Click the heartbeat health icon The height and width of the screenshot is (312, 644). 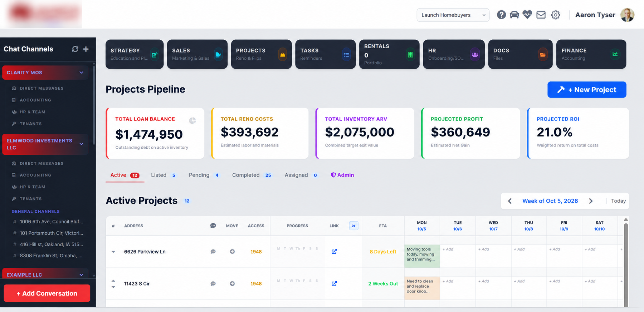coord(527,15)
